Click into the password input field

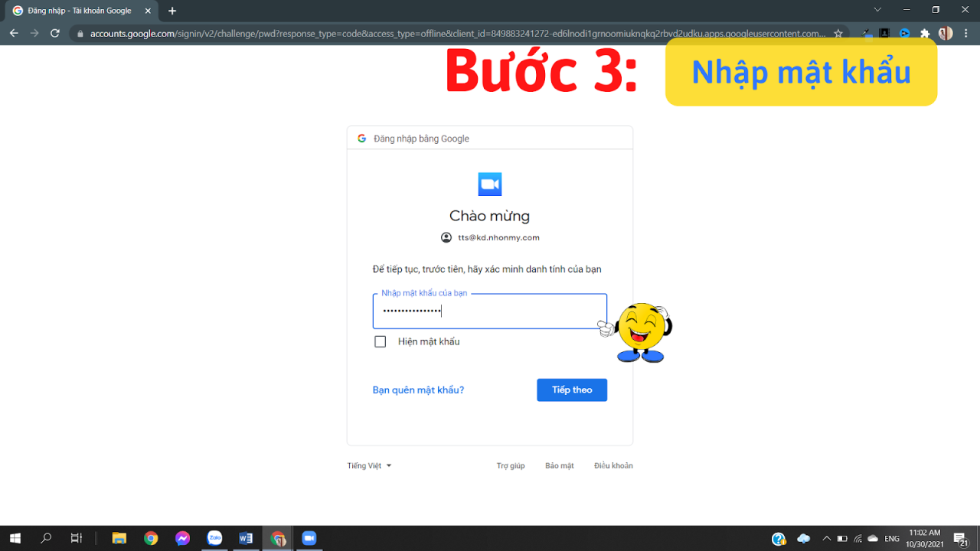click(489, 311)
